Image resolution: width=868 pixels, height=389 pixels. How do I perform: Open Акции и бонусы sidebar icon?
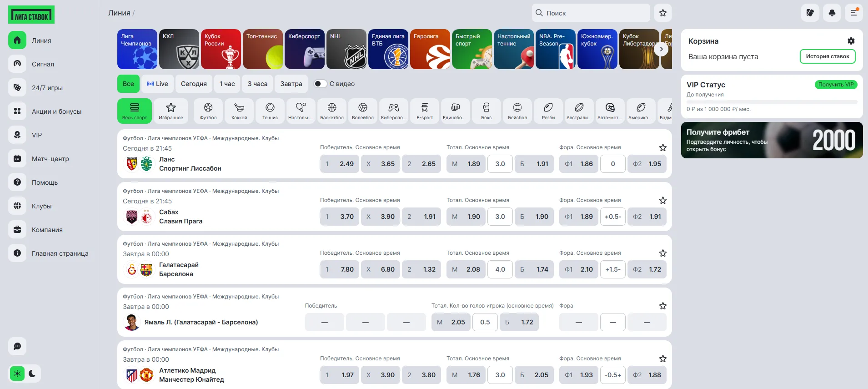pyautogui.click(x=17, y=111)
